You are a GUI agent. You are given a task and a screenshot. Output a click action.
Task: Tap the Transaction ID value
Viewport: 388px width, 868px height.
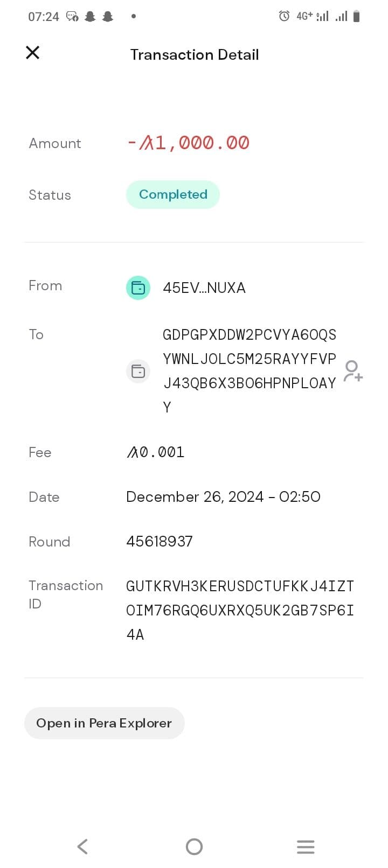coord(240,610)
